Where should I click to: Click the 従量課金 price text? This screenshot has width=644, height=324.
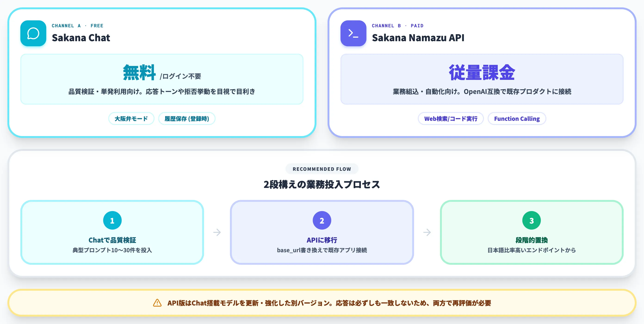coord(482,72)
